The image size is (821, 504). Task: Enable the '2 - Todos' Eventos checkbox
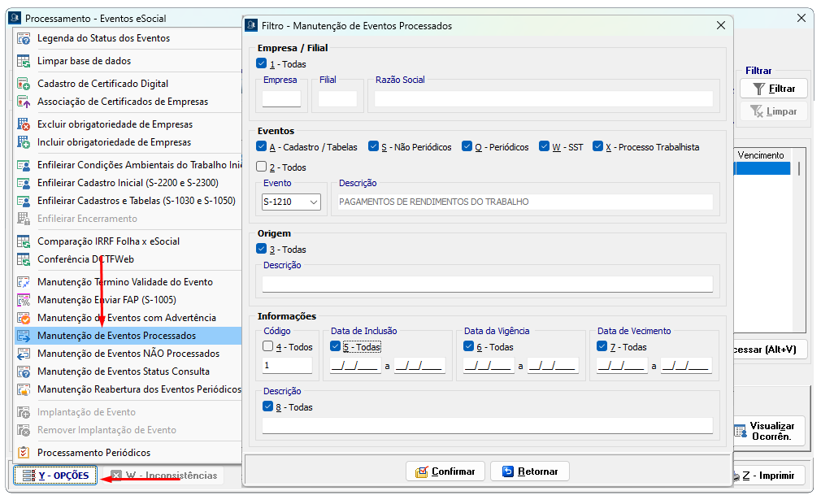tap(262, 167)
